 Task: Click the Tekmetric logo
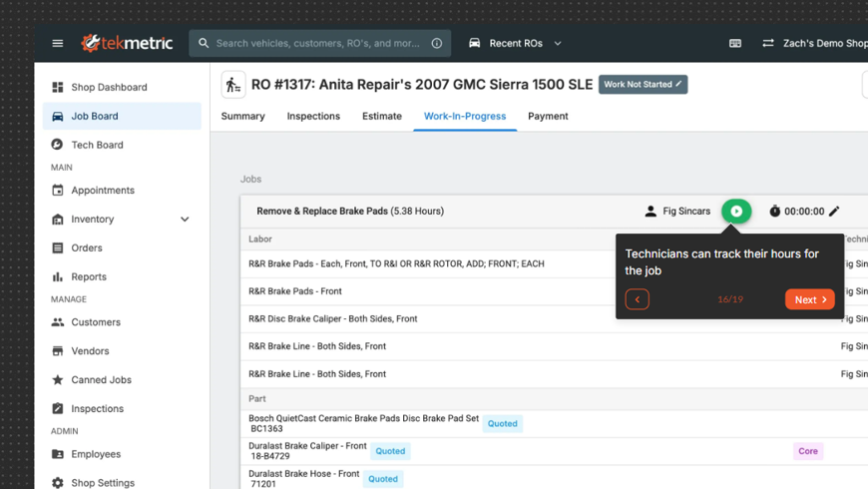127,43
